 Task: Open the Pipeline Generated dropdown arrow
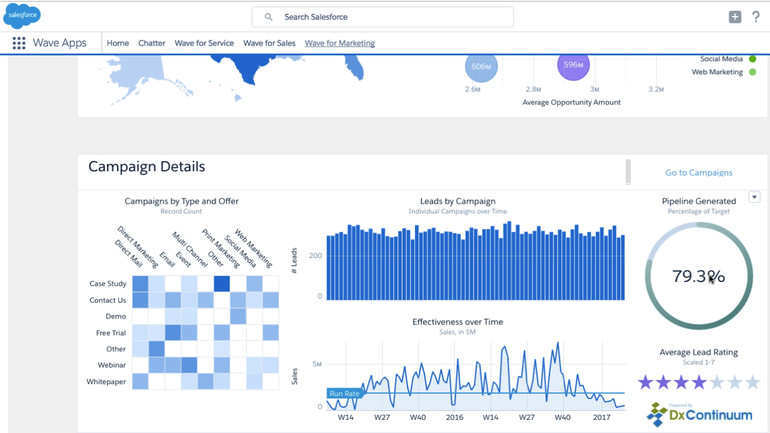(754, 197)
